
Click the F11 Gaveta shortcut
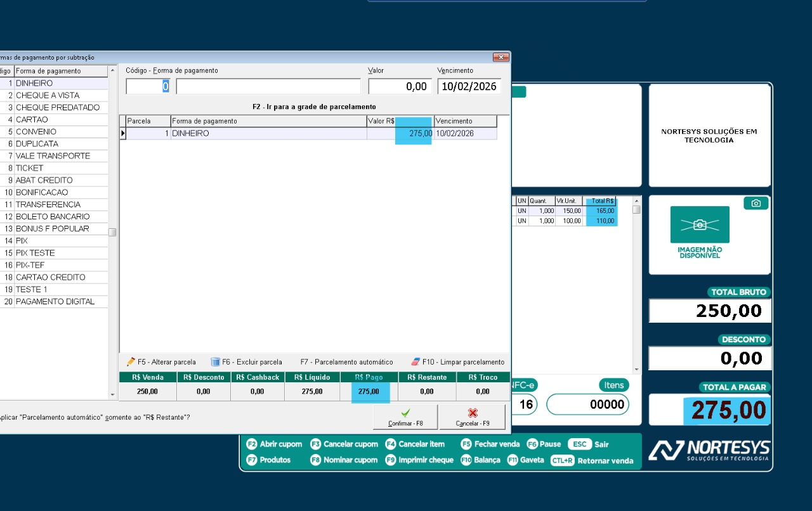526,460
